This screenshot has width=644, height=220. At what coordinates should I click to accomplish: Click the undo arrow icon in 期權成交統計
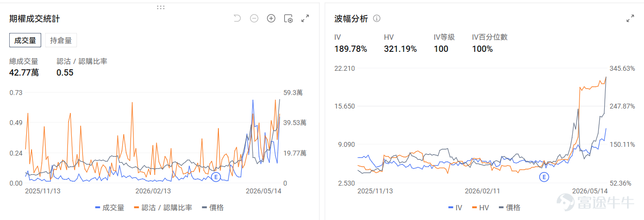(x=237, y=18)
